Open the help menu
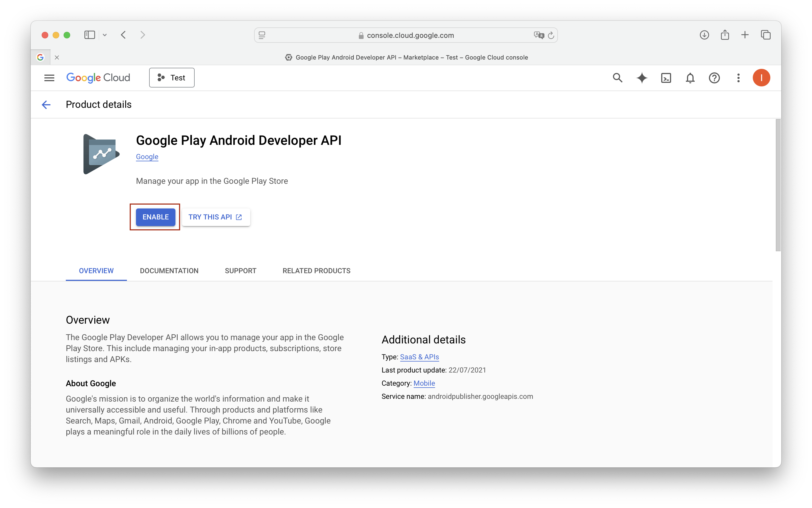The width and height of the screenshot is (812, 508). pos(714,78)
